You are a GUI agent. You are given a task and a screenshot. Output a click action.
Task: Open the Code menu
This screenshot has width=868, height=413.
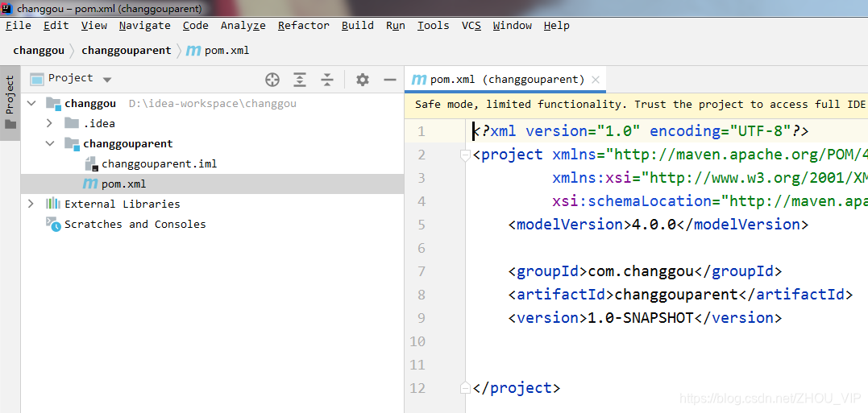pyautogui.click(x=195, y=26)
